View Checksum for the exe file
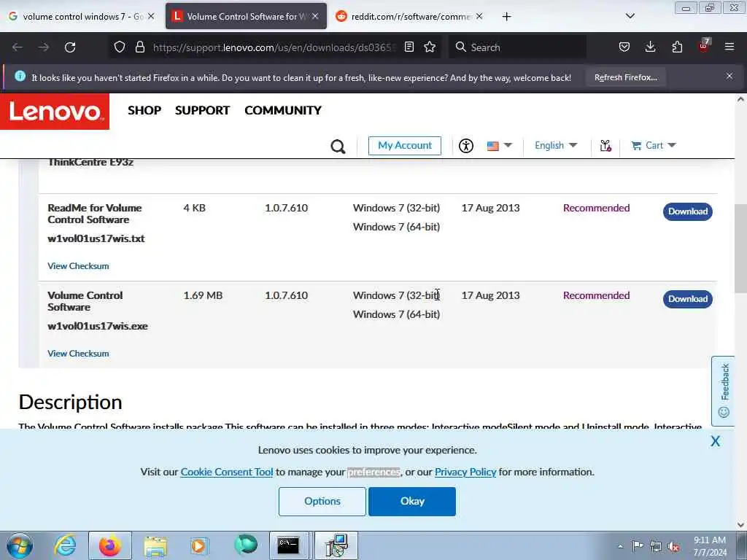Image resolution: width=747 pixels, height=560 pixels. (78, 354)
